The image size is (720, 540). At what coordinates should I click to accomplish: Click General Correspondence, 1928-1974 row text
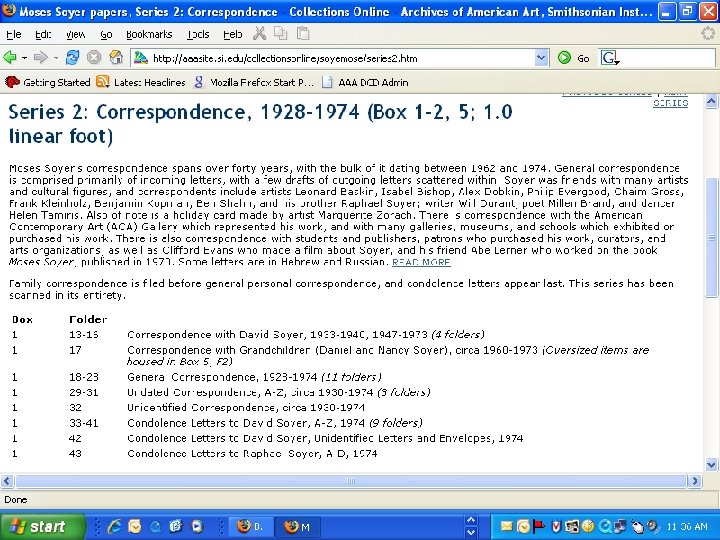click(254, 377)
